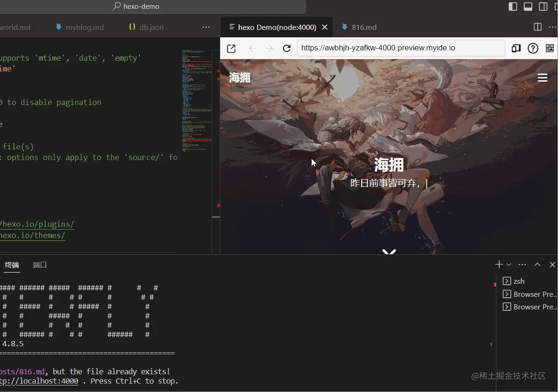558x392 pixels.
Task: Open the db.json editor tab
Action: pyautogui.click(x=146, y=27)
